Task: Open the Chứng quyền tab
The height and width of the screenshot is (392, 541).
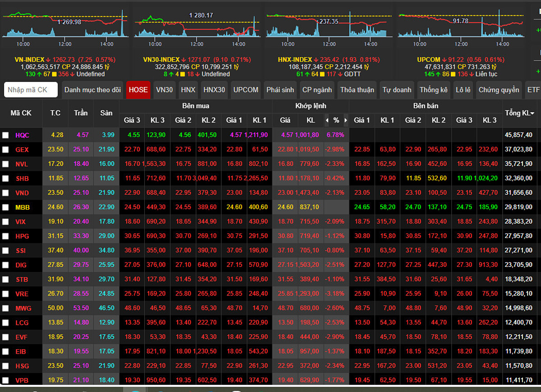Action: pos(499,90)
